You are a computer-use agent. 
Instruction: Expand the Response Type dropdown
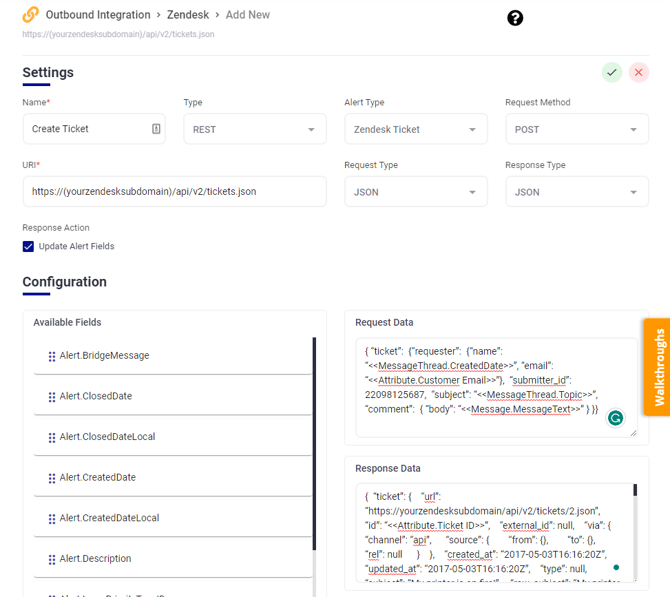(576, 192)
